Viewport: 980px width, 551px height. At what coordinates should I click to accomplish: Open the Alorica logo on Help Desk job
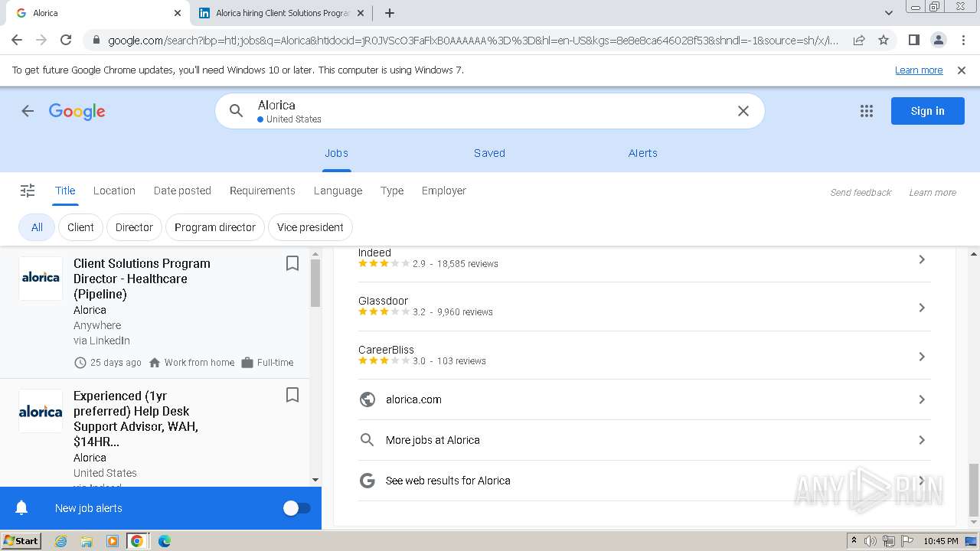pos(41,411)
